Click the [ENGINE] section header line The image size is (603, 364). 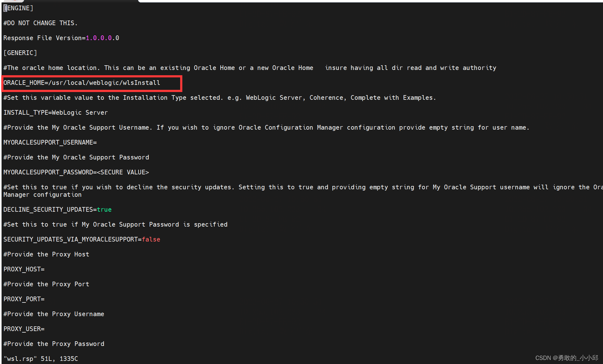[18, 8]
